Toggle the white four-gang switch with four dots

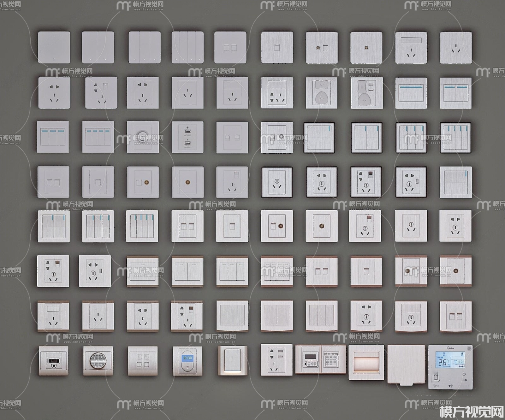[x=187, y=47]
